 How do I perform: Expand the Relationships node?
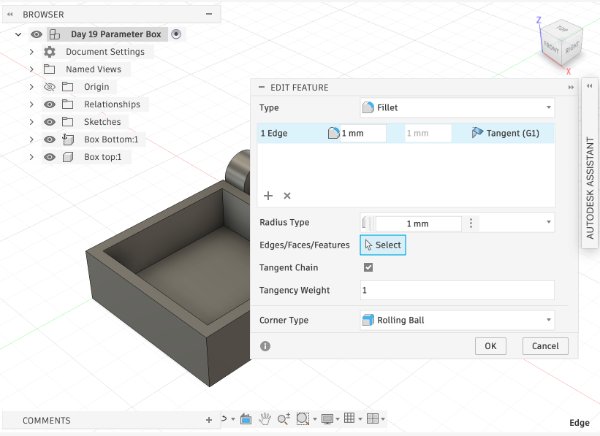[32, 104]
